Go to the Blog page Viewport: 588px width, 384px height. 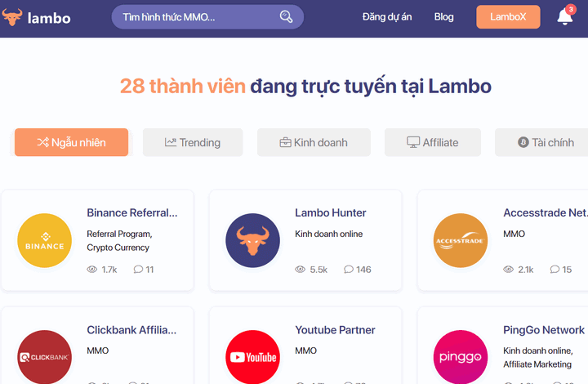coord(443,17)
